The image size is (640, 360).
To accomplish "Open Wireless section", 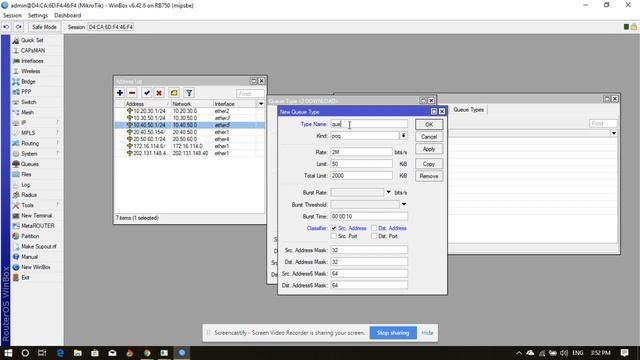I will pyautogui.click(x=30, y=71).
